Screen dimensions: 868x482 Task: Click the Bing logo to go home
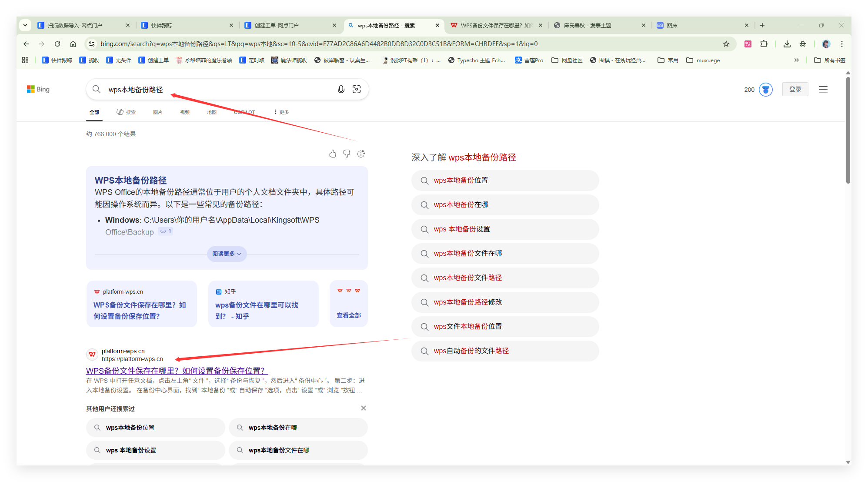click(38, 89)
